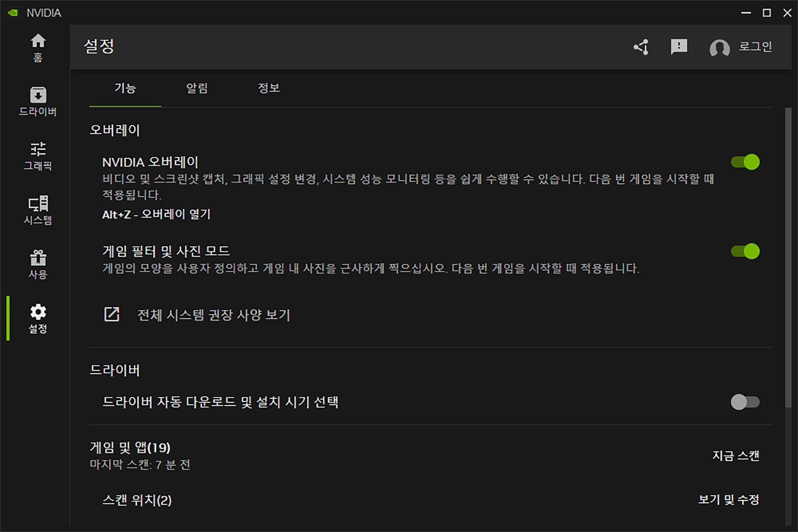The image size is (798, 532).
Task: Open the Drivers (드라이버) sidebar section
Action: pos(38,101)
